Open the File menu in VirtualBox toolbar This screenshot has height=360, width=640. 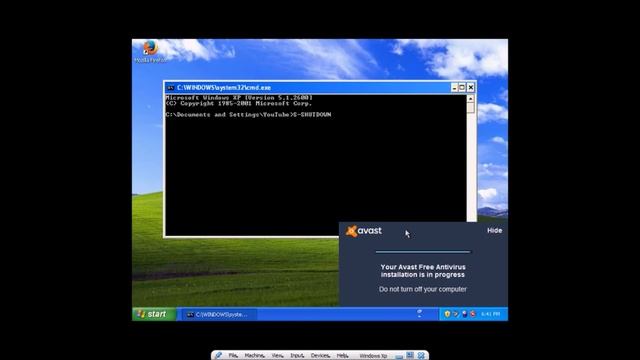pyautogui.click(x=233, y=356)
